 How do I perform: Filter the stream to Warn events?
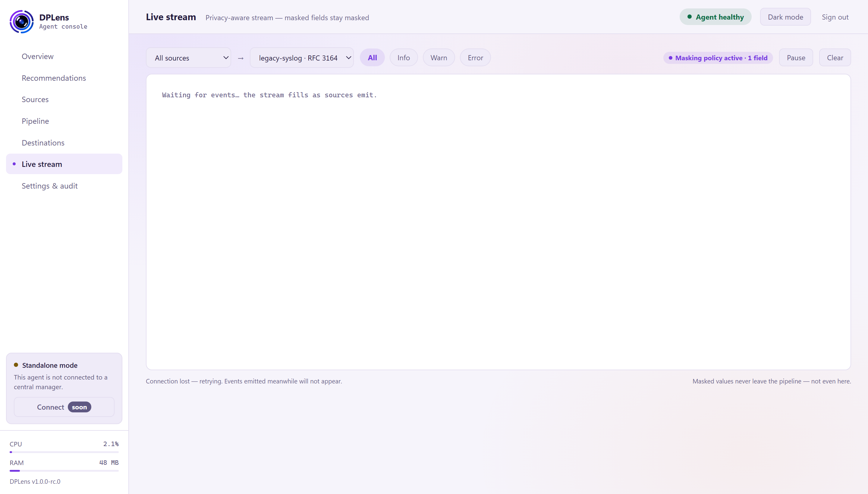[439, 58]
